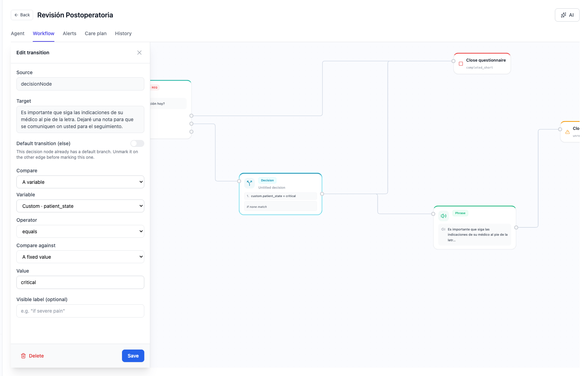
Task: Click the warning triangle icon on orange node
Action: [x=567, y=132]
